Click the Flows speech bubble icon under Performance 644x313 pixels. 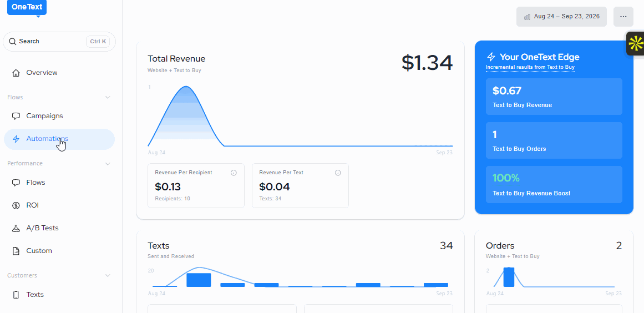point(16,183)
